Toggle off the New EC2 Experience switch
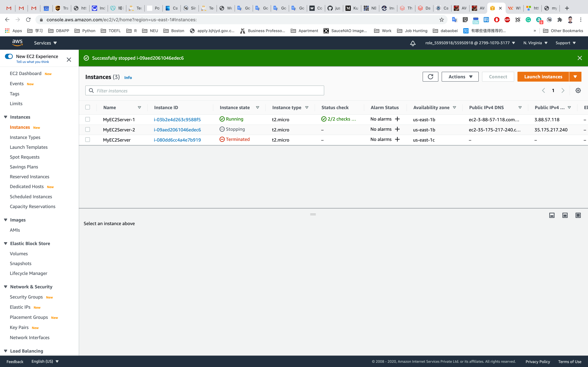The height and width of the screenshot is (367, 588). coord(9,56)
